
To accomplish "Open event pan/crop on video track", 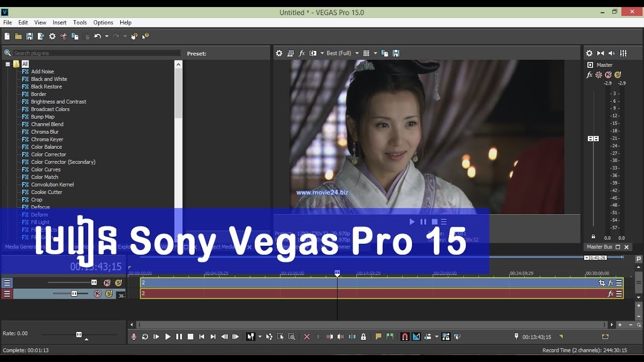I will (602, 283).
